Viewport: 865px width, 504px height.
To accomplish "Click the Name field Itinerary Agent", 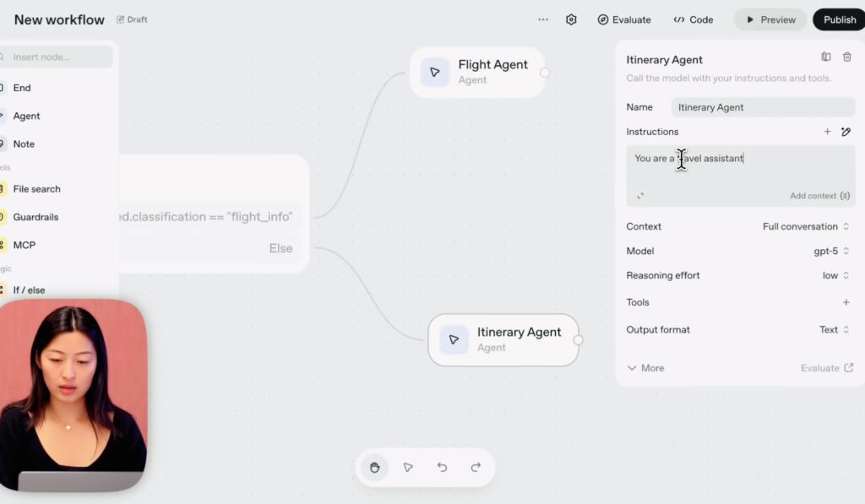I will 763,107.
